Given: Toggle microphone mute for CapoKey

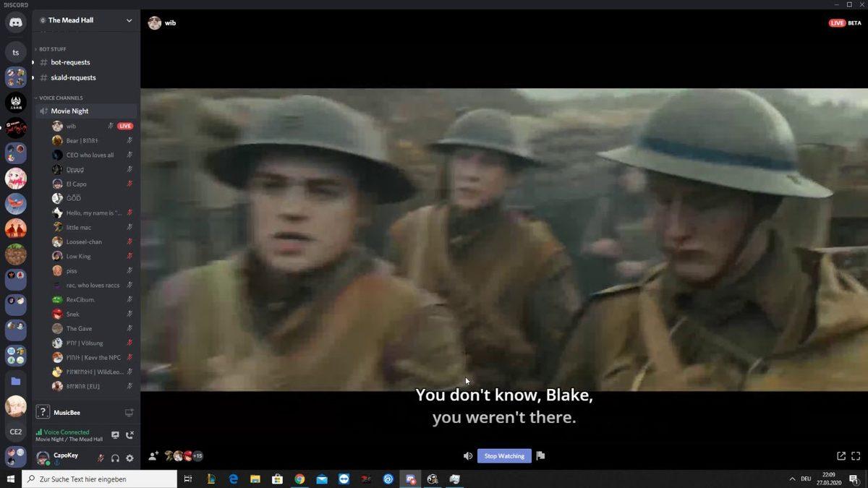Looking at the screenshot, I should click(x=101, y=458).
